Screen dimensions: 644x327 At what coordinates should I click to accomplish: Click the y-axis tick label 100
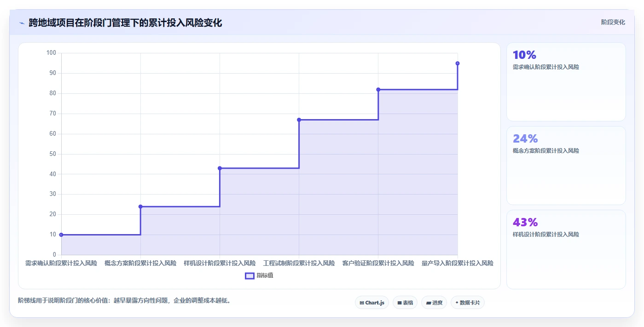[51, 53]
